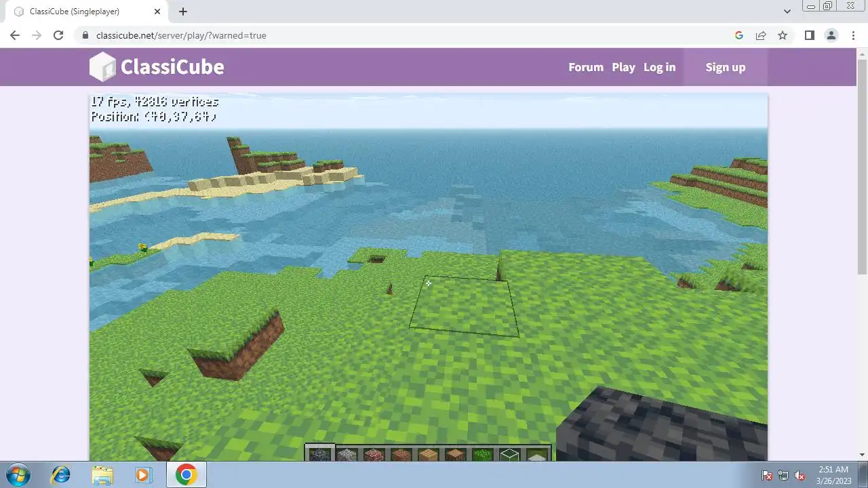The image size is (868, 488).
Task: Select the dark log block in hotbar
Action: click(455, 455)
